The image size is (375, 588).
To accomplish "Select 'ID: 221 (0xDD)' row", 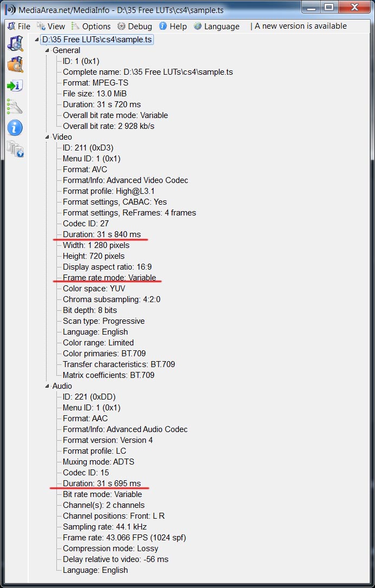I will [x=89, y=397].
